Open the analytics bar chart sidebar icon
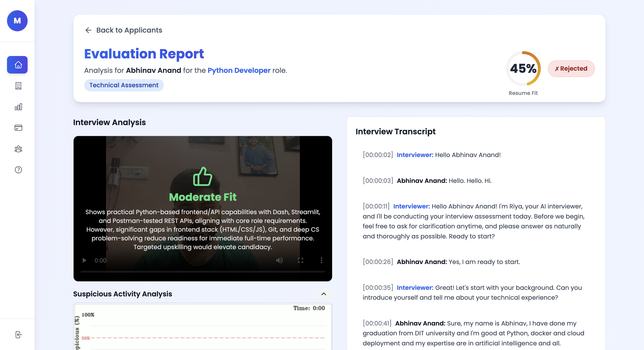 point(18,107)
